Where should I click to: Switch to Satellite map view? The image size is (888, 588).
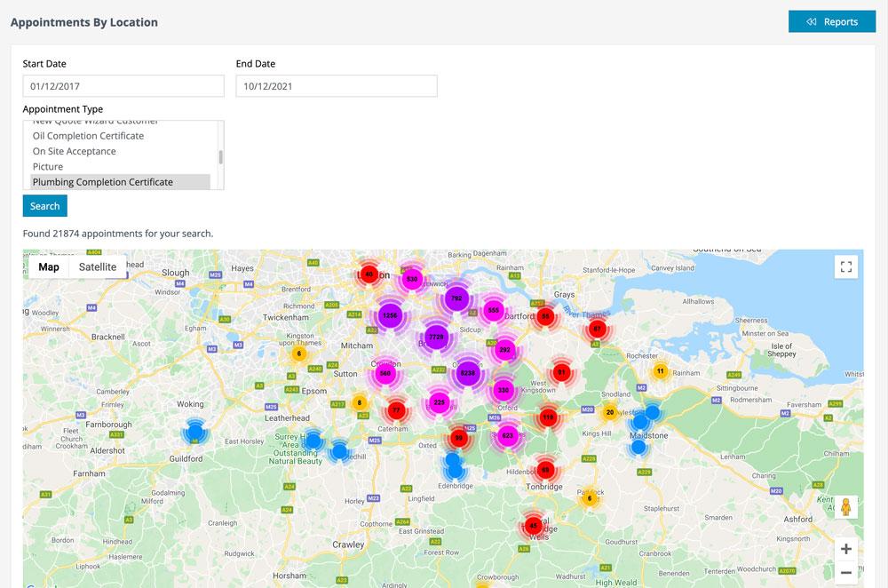coord(97,266)
